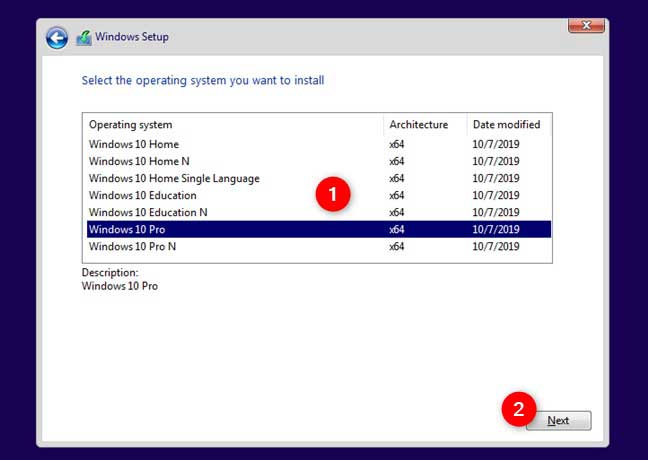Click the red number 2 marker
This screenshot has height=460, width=648.
pos(519,409)
